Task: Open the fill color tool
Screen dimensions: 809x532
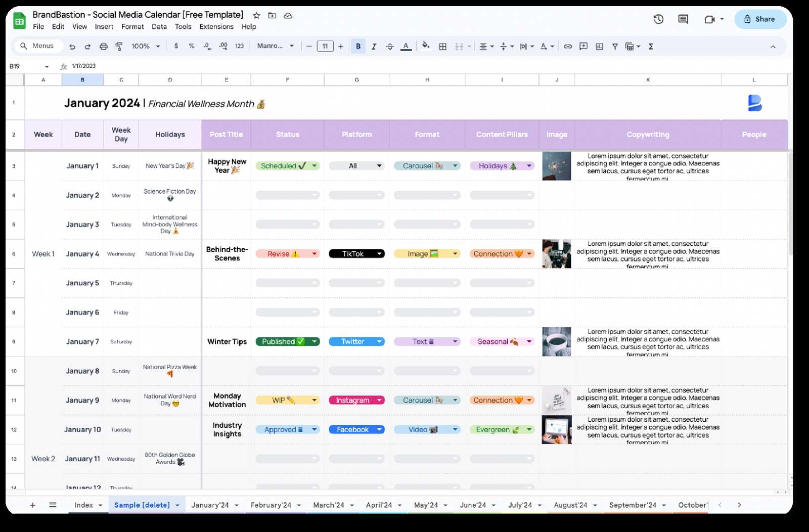Action: (x=425, y=46)
